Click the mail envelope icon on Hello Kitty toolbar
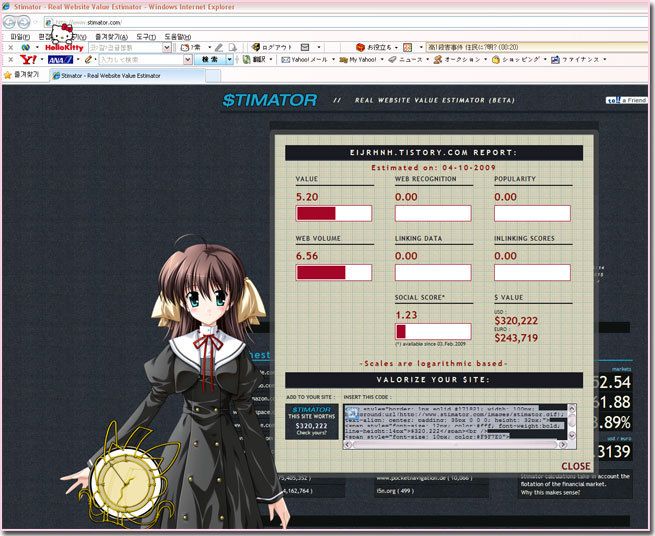655x536 pixels. [305, 47]
